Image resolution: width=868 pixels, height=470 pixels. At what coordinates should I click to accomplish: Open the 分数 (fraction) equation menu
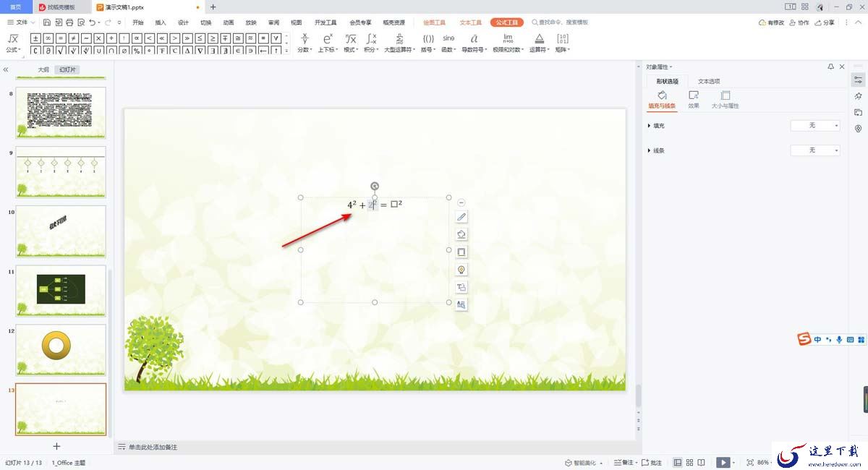[304, 42]
